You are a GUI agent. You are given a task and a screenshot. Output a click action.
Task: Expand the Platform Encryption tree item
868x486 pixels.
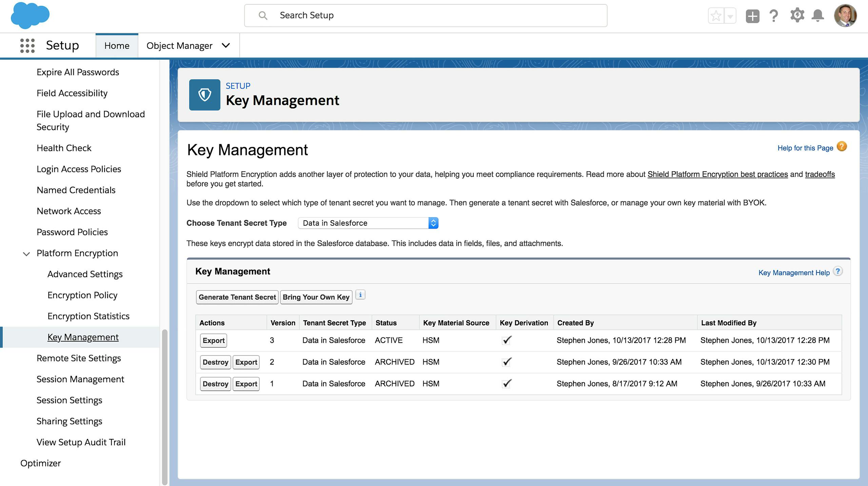tap(26, 253)
